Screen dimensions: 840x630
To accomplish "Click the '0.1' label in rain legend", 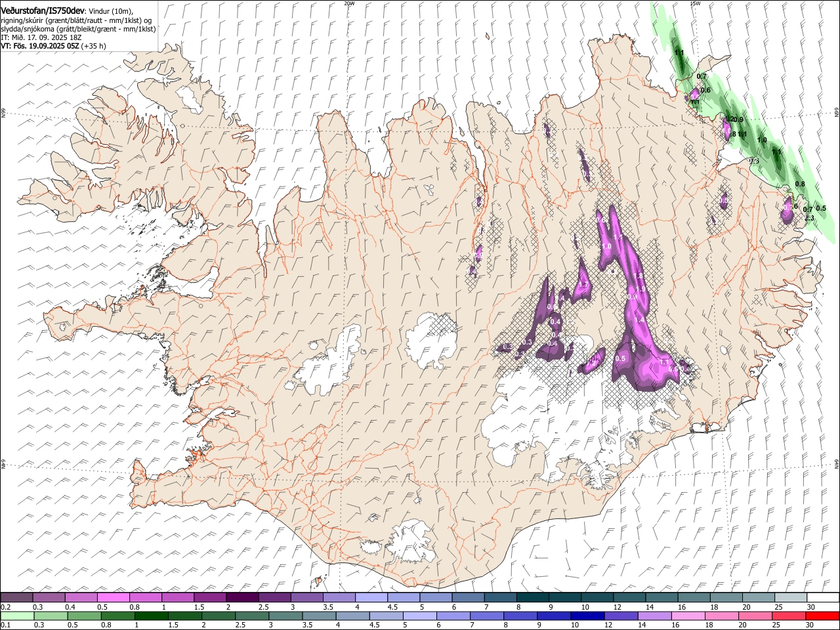I will tap(6, 625).
